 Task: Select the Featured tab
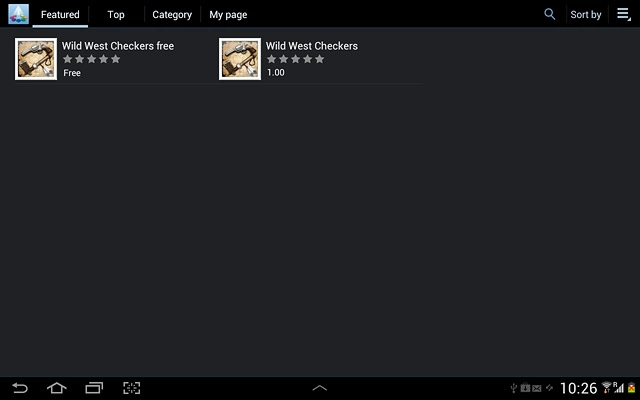coord(60,15)
